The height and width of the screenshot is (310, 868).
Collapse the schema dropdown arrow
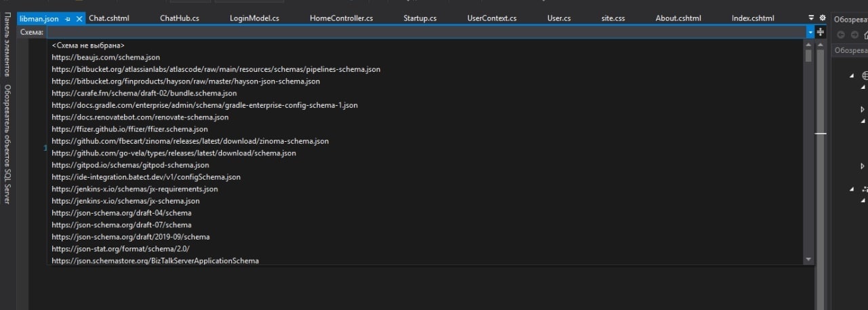coord(810,32)
